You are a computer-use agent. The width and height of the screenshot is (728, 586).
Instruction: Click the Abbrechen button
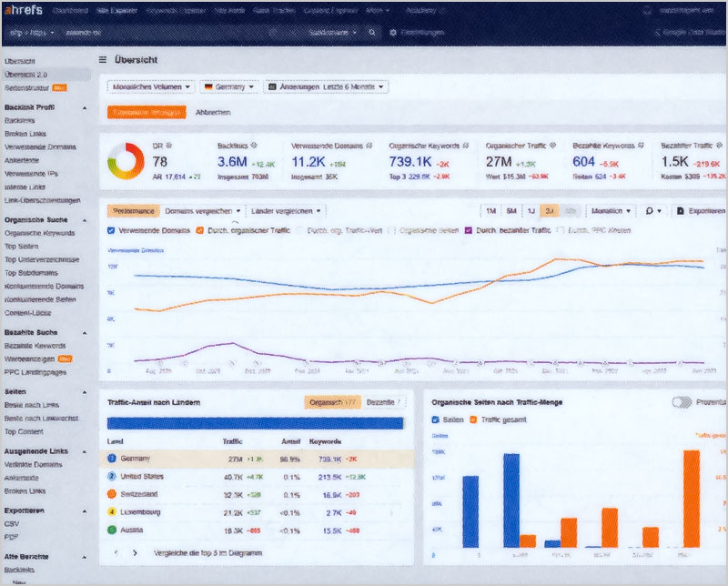(213, 112)
